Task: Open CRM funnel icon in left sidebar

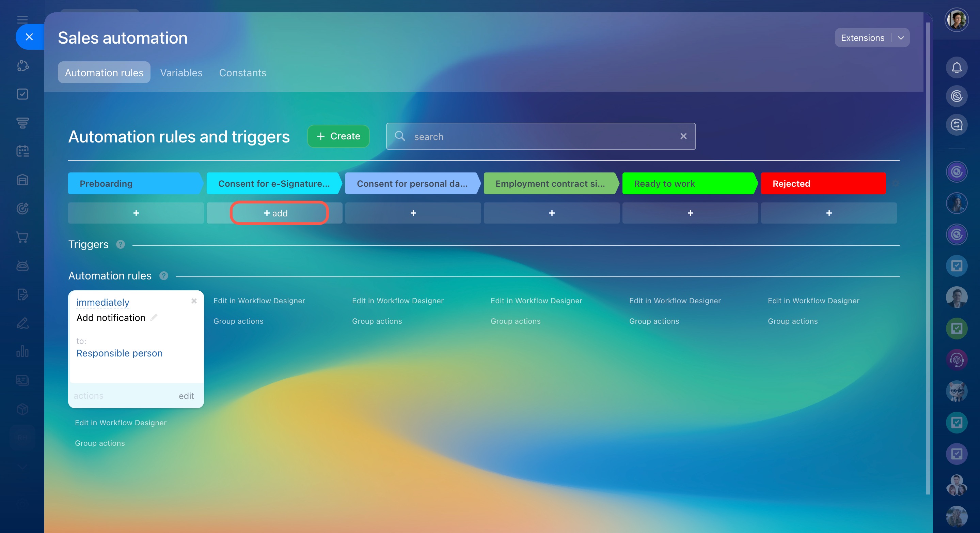Action: pyautogui.click(x=22, y=123)
